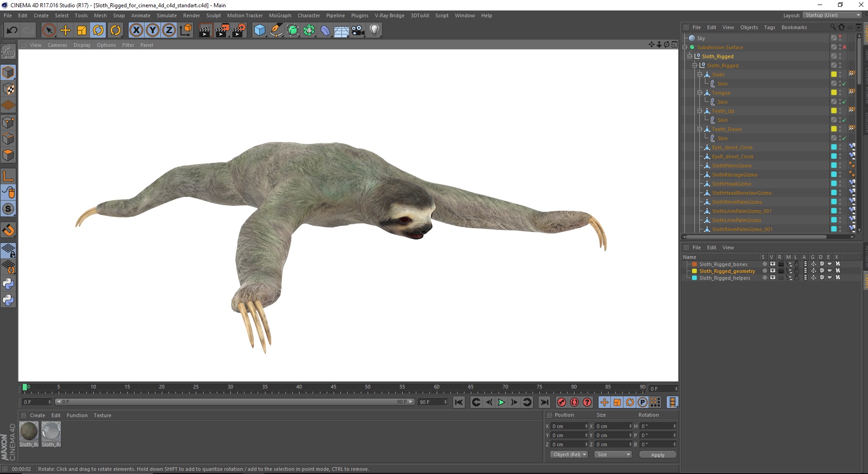The width and height of the screenshot is (868, 474).
Task: Click yellow color swatch of Sloth_Rigged_geometry layer
Action: tap(694, 271)
